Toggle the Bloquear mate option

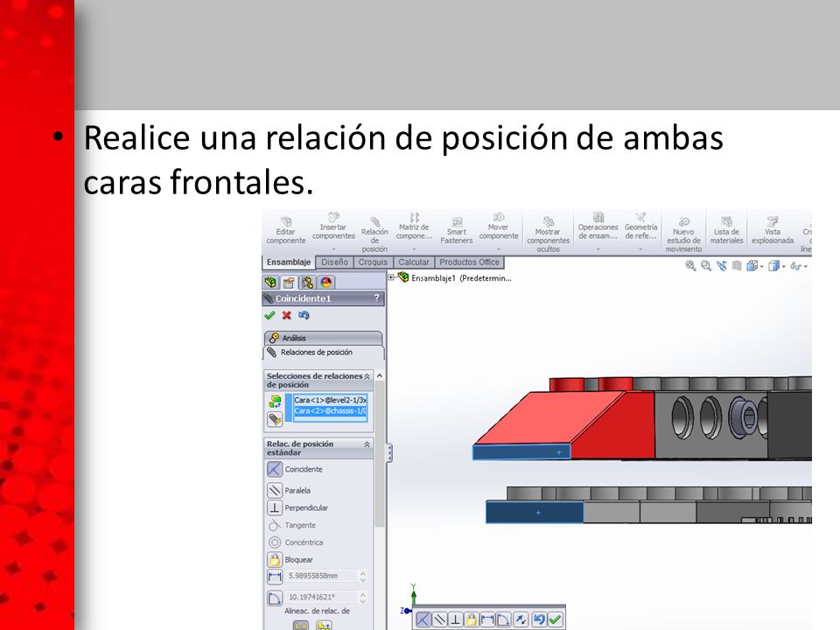click(x=274, y=559)
